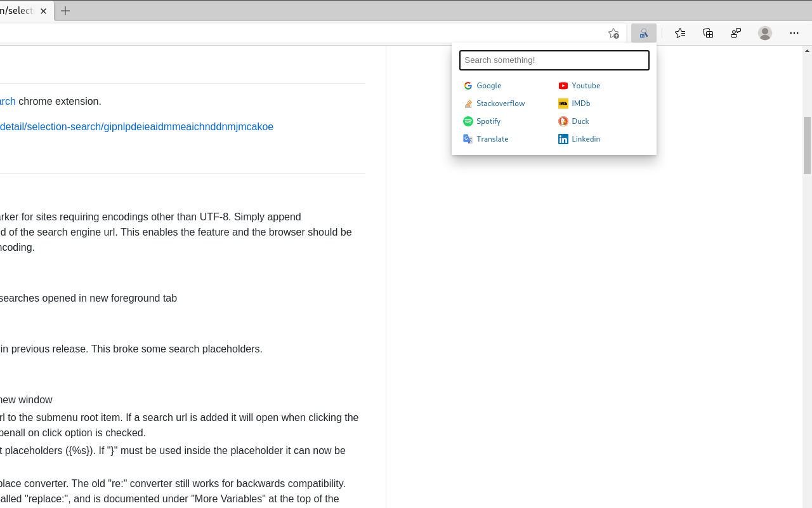This screenshot has width=812, height=508.
Task: Click the 'new window' text line
Action: click(26, 399)
